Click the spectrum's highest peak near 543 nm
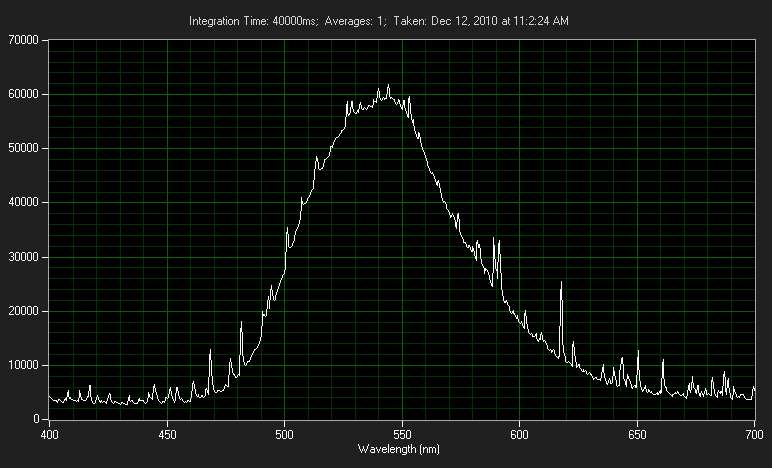The width and height of the screenshot is (772, 468). point(388,86)
